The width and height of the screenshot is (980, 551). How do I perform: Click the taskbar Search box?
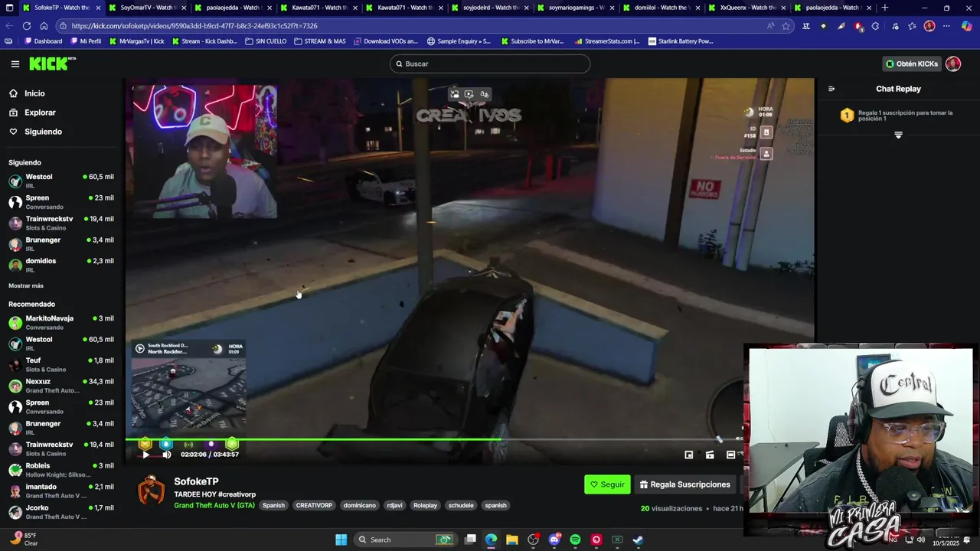point(404,540)
